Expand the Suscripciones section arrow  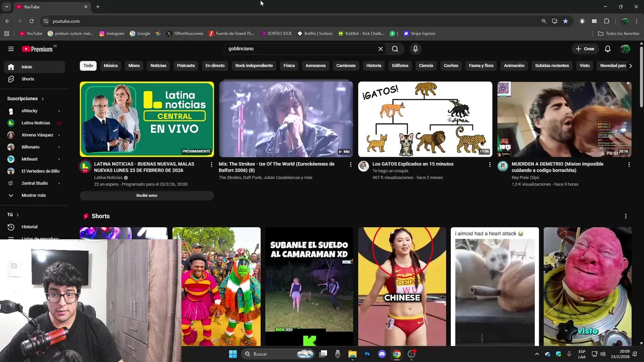(x=43, y=99)
